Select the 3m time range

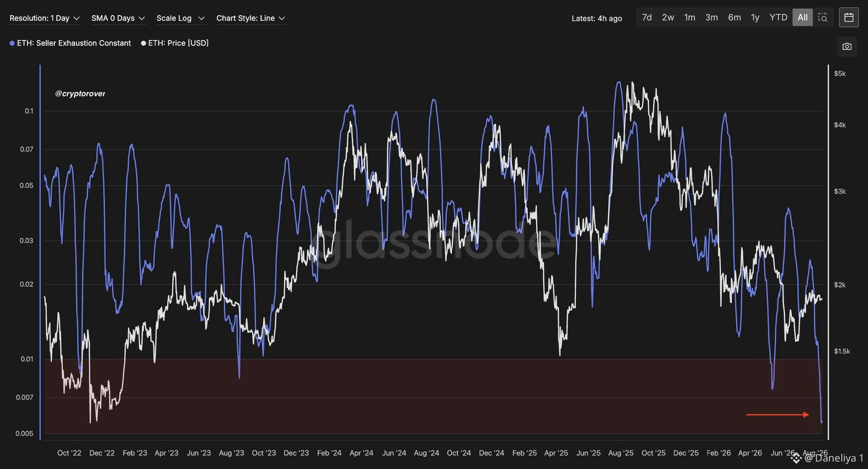(712, 17)
